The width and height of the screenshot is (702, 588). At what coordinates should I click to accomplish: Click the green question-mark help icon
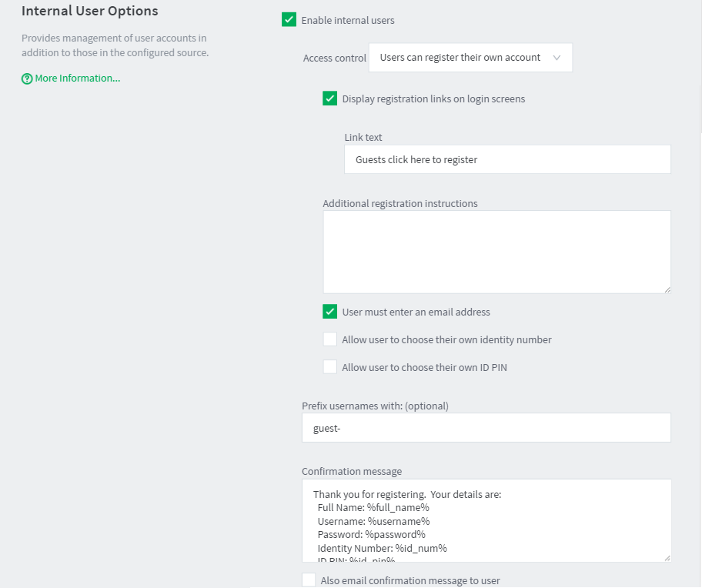(27, 79)
